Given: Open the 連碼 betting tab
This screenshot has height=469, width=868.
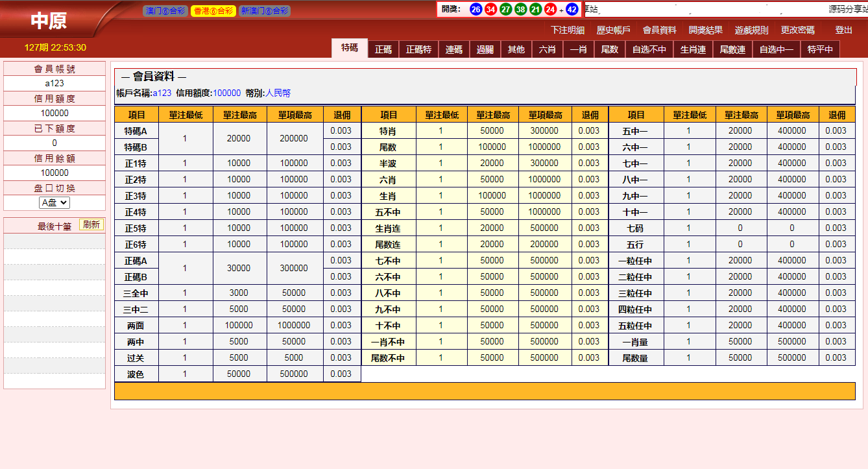Looking at the screenshot, I should 454,49.
